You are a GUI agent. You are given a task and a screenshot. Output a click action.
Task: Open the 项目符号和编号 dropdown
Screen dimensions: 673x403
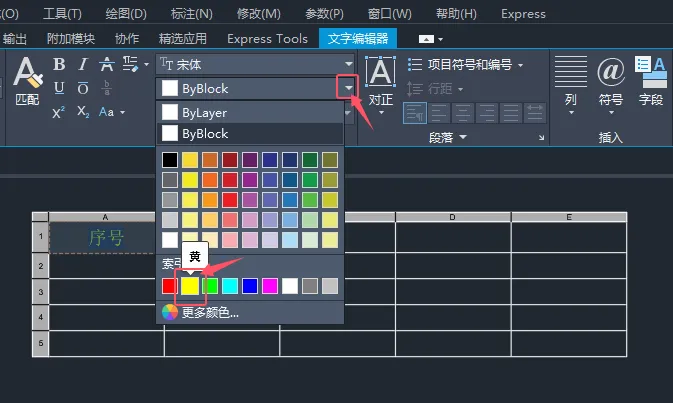click(468, 65)
